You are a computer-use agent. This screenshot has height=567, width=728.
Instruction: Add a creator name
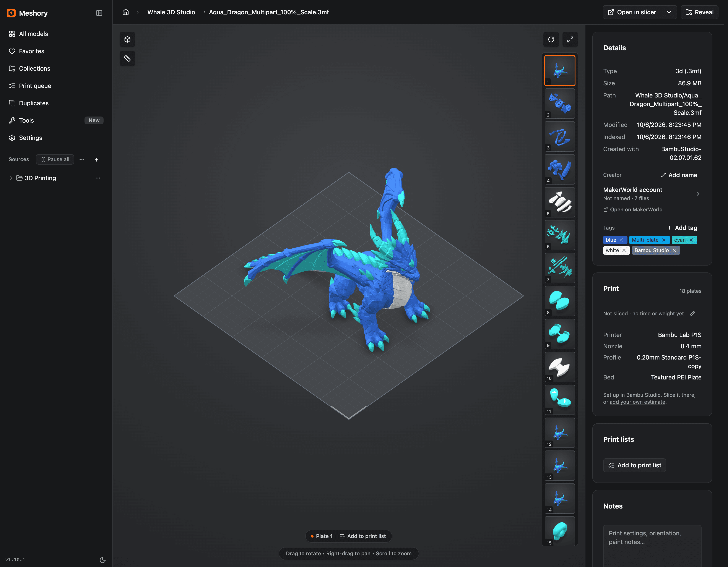point(679,175)
